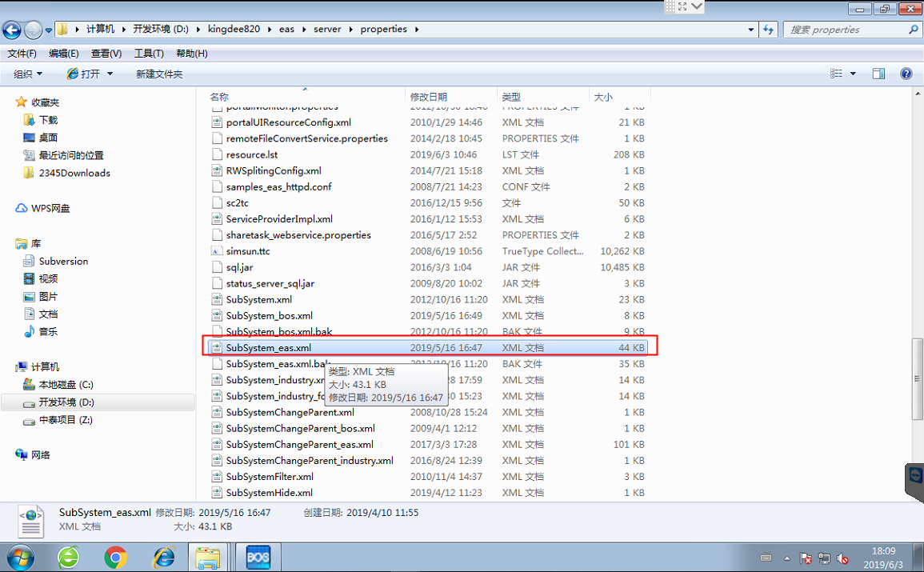Expand arrow after properties in breadcrumb
The height and width of the screenshot is (572, 924).
click(417, 30)
